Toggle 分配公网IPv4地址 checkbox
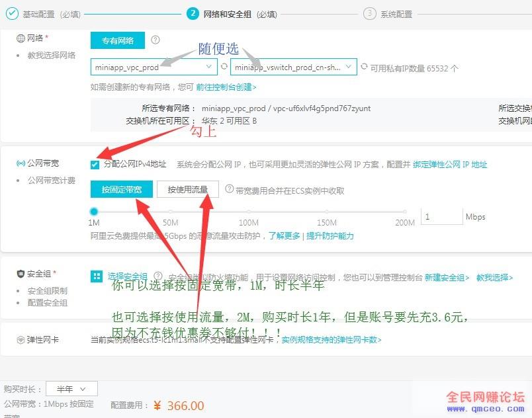Image resolution: width=532 pixels, height=418 pixels. click(x=95, y=165)
